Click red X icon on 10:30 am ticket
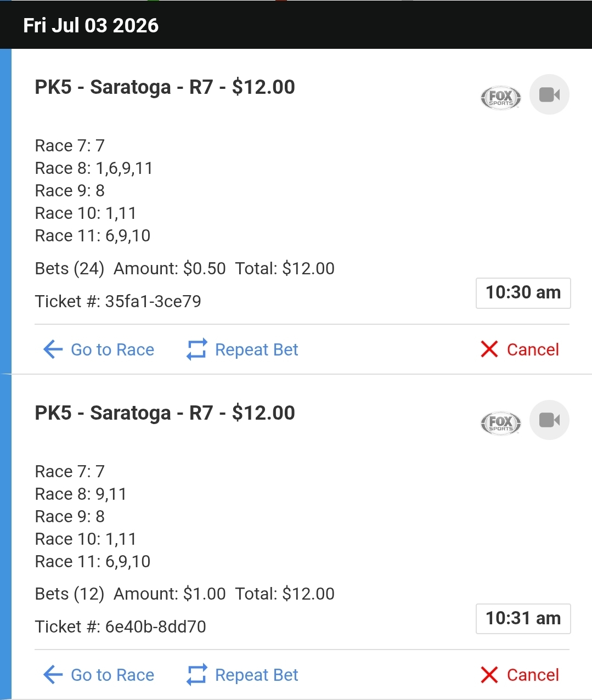The height and width of the screenshot is (700, 592). 489,349
